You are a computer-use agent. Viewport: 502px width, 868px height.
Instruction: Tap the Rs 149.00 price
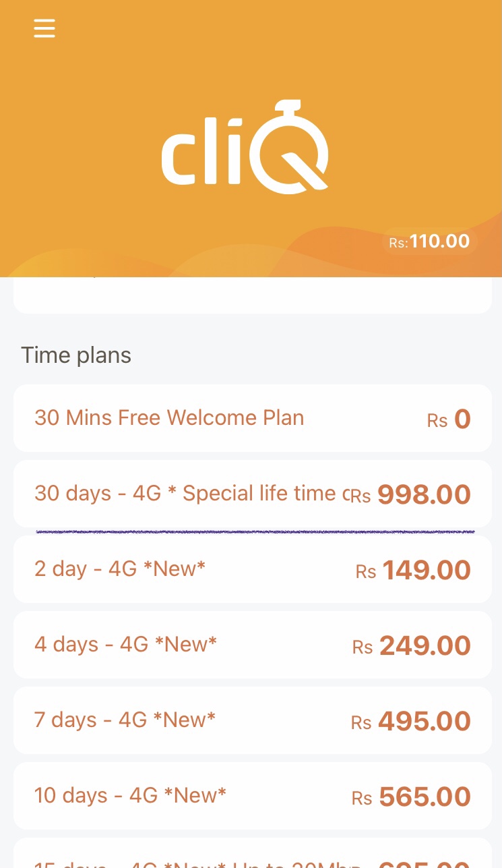[x=413, y=571]
